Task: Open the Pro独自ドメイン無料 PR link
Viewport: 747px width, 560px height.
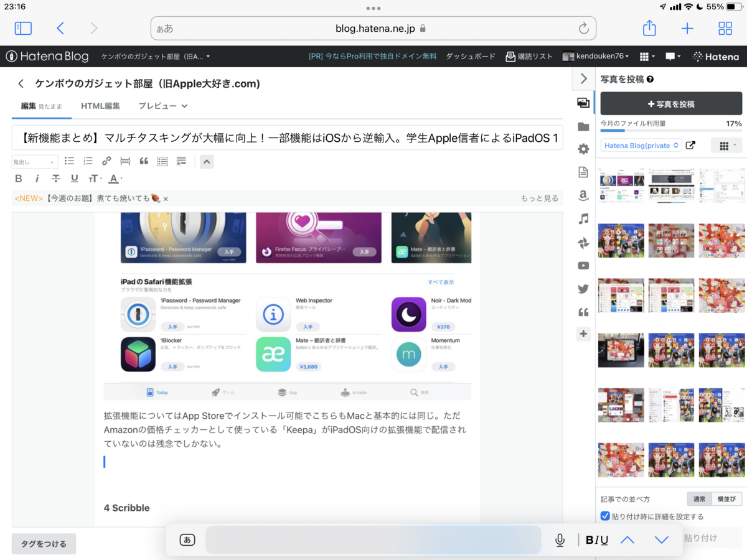Action: coord(372,56)
